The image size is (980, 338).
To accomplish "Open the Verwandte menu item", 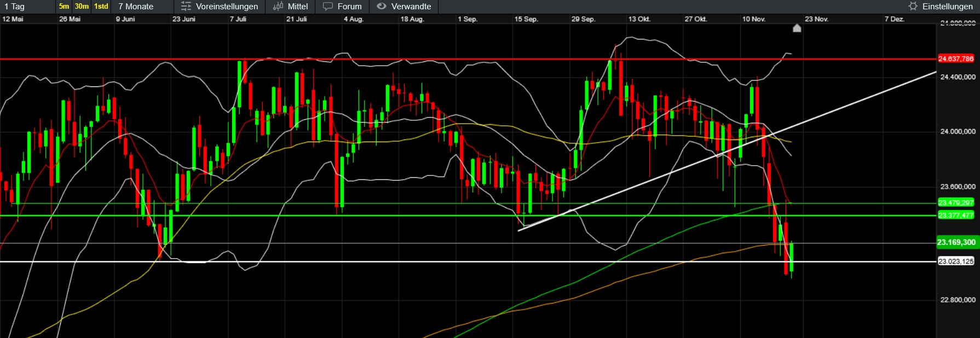I will pos(411,7).
